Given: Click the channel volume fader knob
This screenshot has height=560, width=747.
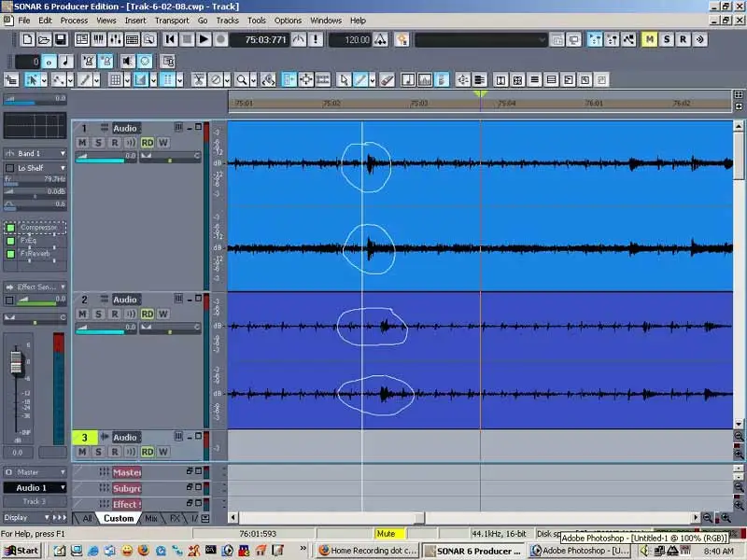Looking at the screenshot, I should [15, 361].
